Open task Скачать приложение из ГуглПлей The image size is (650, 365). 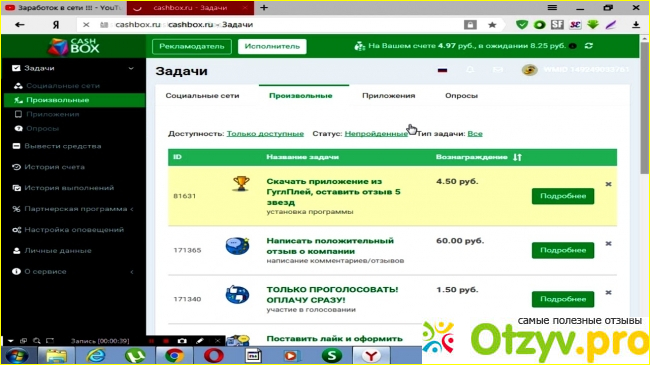pyautogui.click(x=334, y=192)
